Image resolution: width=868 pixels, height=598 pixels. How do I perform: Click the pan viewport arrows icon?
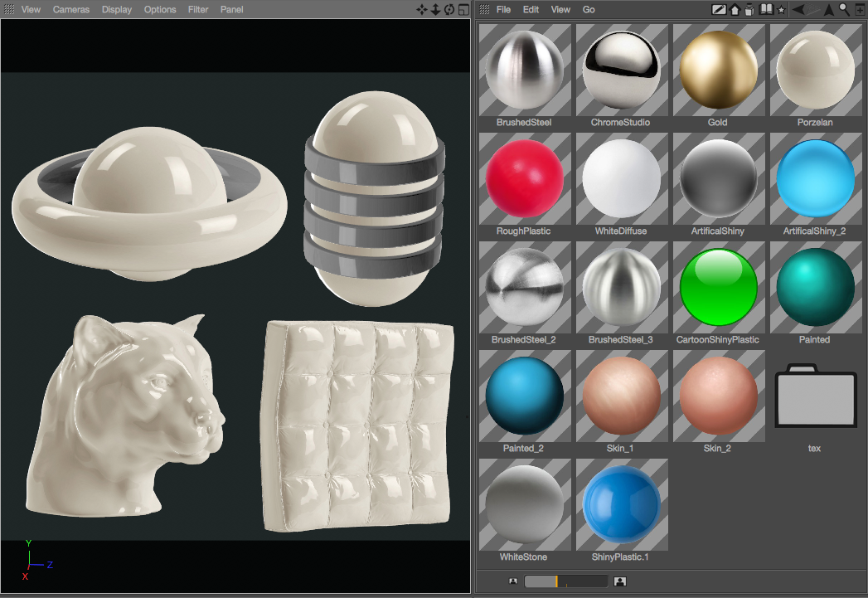coord(422,9)
